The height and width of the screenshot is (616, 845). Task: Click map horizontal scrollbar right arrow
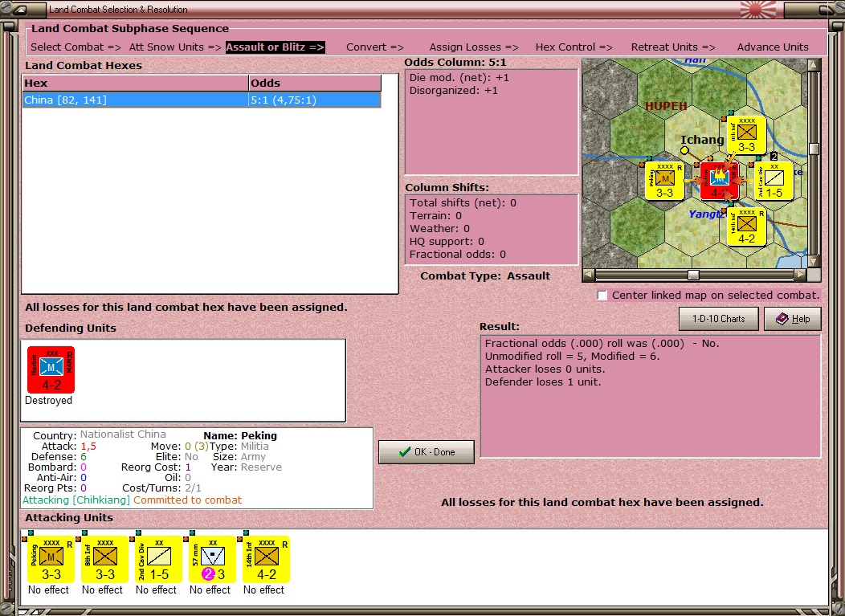pos(801,275)
